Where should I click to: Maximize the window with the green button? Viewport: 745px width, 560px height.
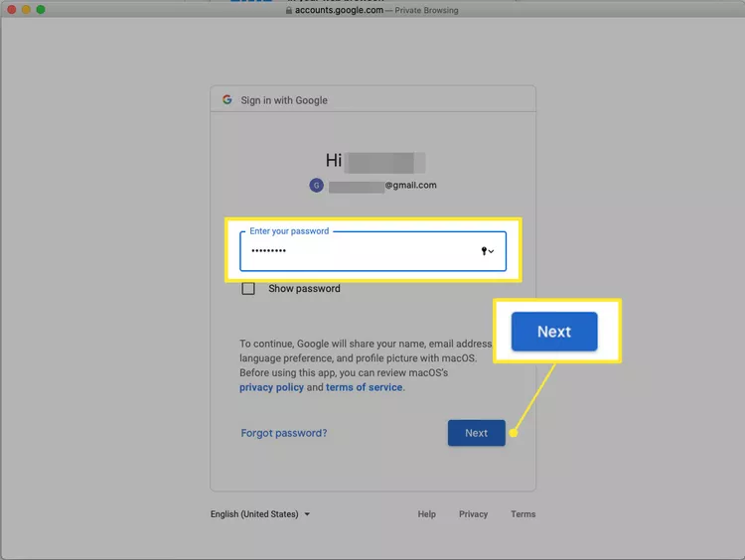click(x=41, y=10)
